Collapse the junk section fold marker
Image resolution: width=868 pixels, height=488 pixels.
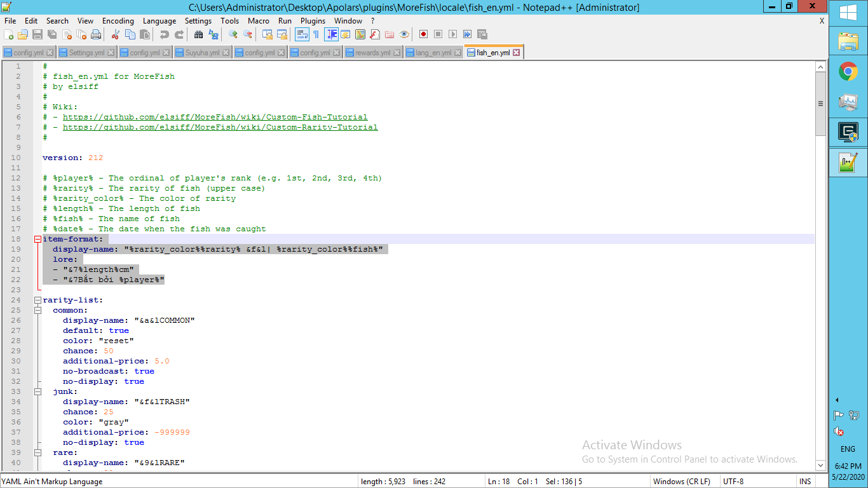coord(37,391)
